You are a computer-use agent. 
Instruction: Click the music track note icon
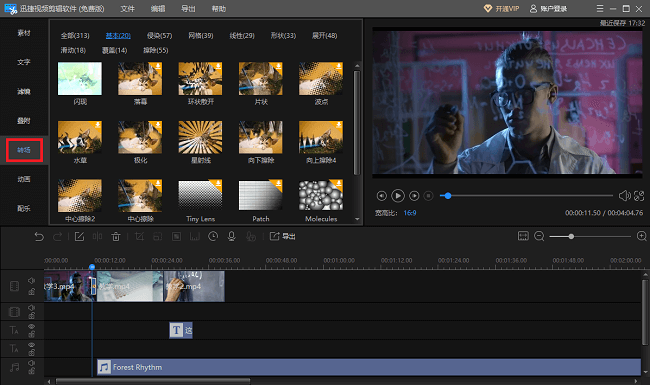coord(15,367)
